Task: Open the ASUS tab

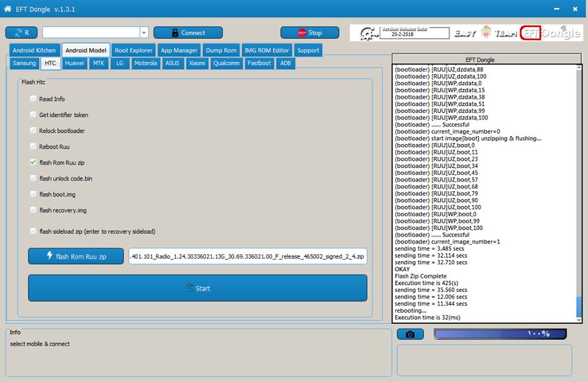Action: [x=172, y=63]
